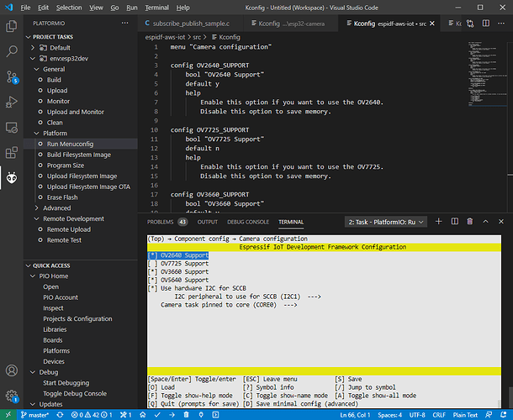The width and height of the screenshot is (513, 420).
Task: Click PlatformIO Clean trash in status bar
Action: [186, 415]
